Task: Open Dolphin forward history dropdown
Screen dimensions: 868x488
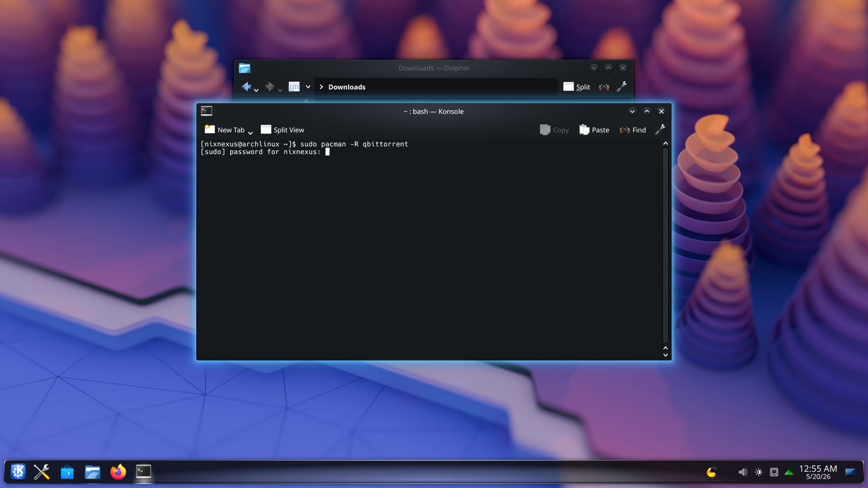Action: 280,89
